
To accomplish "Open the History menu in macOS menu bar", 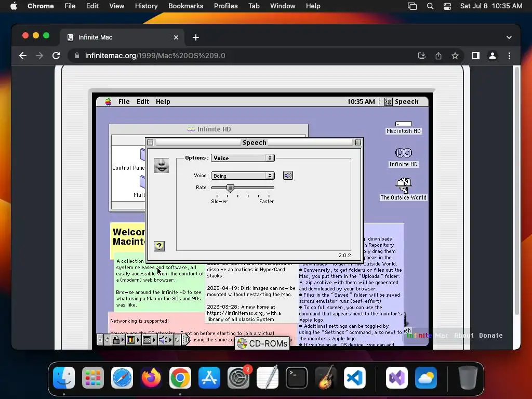I will tap(146, 6).
